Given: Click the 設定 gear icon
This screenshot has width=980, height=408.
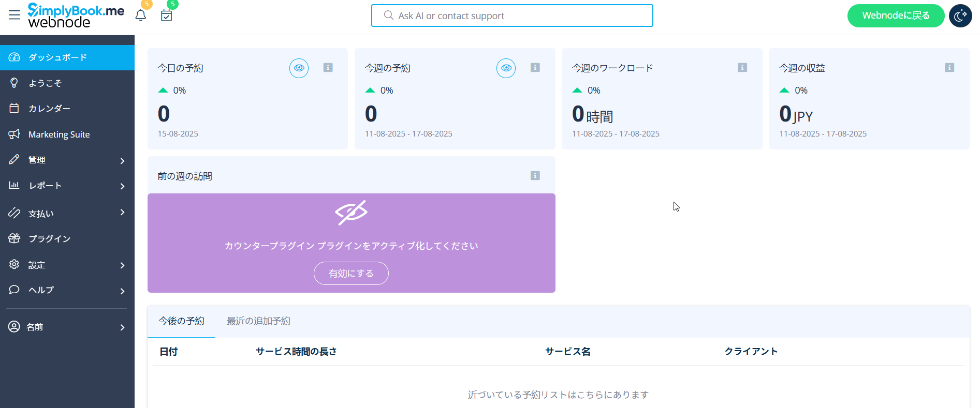Looking at the screenshot, I should tap(14, 264).
